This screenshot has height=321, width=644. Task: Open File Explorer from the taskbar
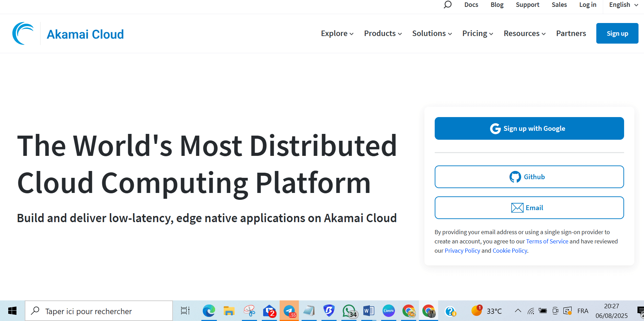229,311
